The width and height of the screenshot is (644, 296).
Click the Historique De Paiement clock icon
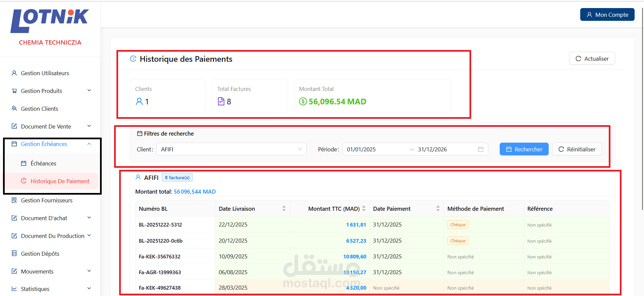coord(23,181)
